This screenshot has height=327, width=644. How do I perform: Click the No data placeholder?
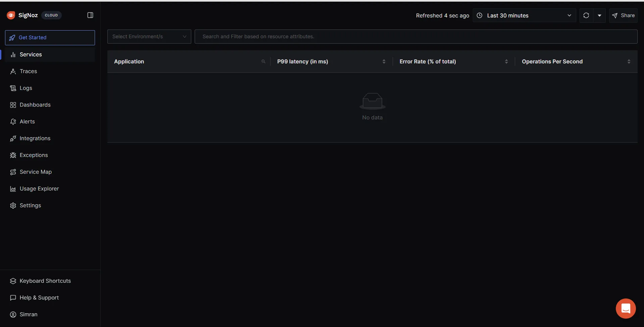[x=373, y=107]
